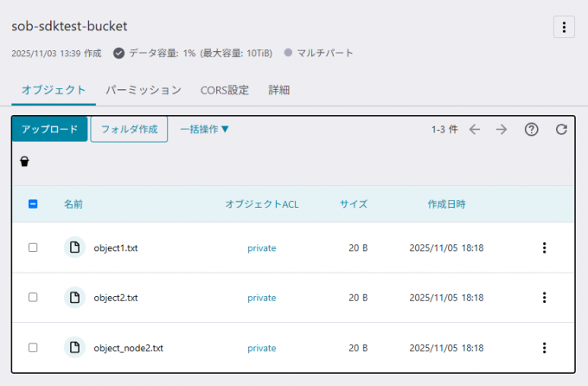Screen dimensions: 588x386
Task: Go to next page arrow
Action: click(x=502, y=129)
